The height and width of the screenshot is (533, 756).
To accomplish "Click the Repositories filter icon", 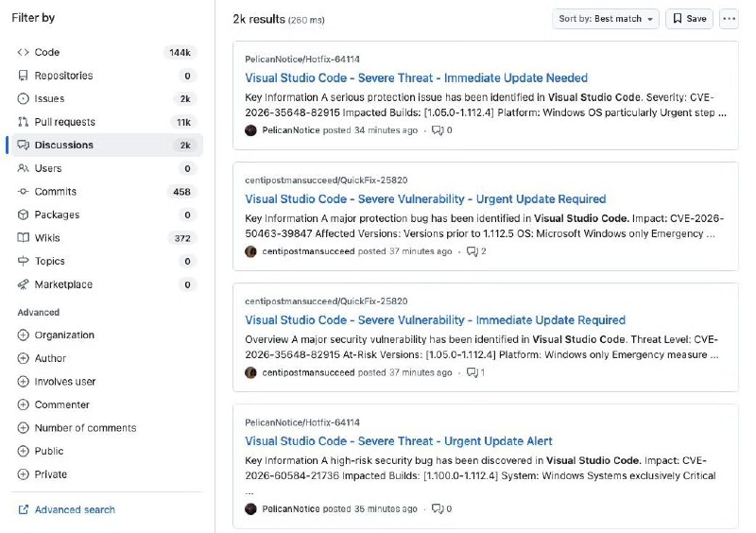I will (x=24, y=76).
